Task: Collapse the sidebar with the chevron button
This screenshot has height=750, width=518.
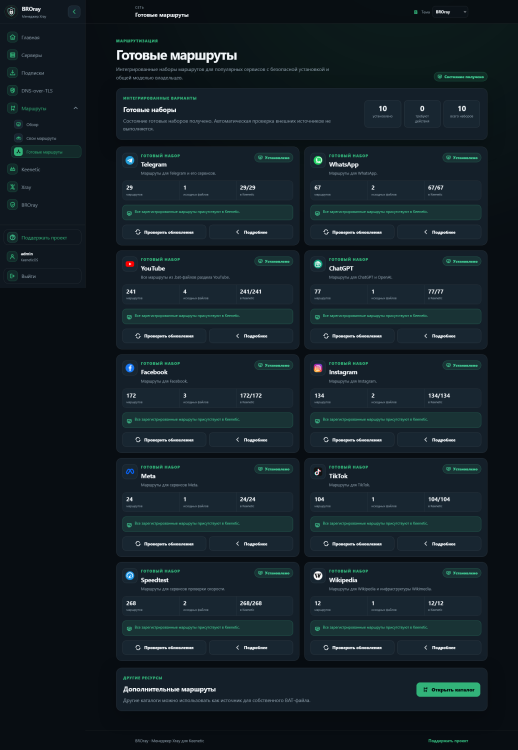Action: (74, 11)
